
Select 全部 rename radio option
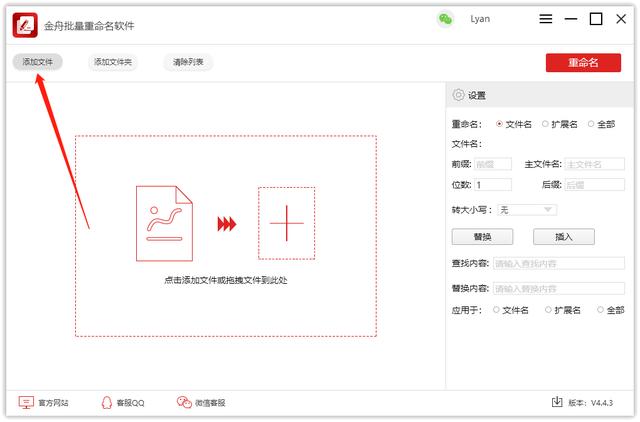(x=591, y=124)
